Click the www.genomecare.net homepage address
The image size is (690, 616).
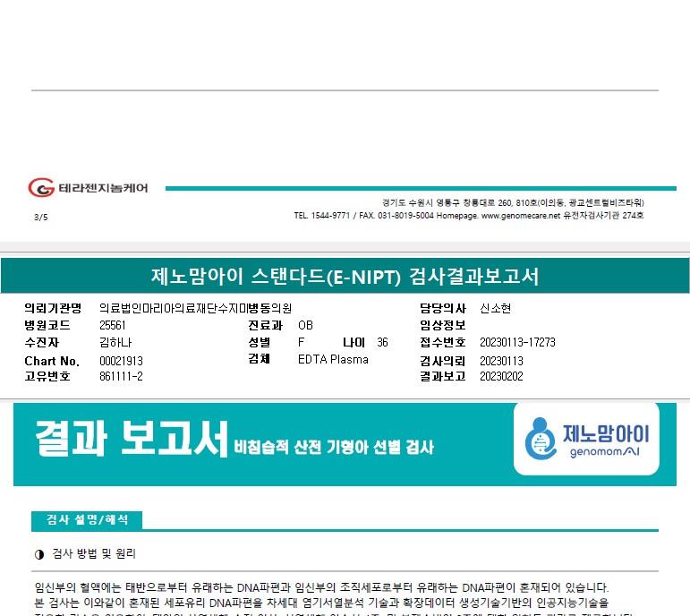coord(521,216)
